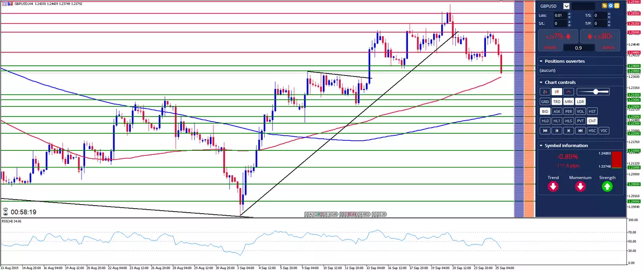This screenshot has height=271, width=644.
Task: Toggle the HL0 button
Action: click(545, 121)
